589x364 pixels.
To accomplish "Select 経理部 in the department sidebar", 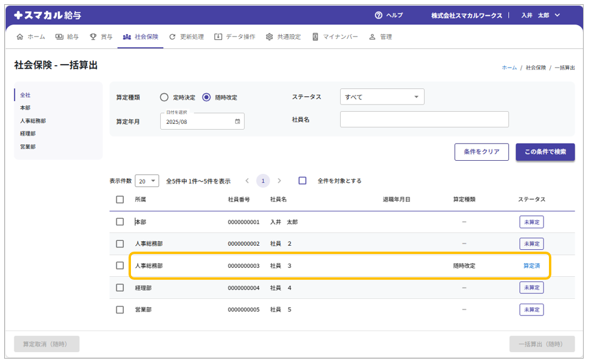I will pos(28,134).
